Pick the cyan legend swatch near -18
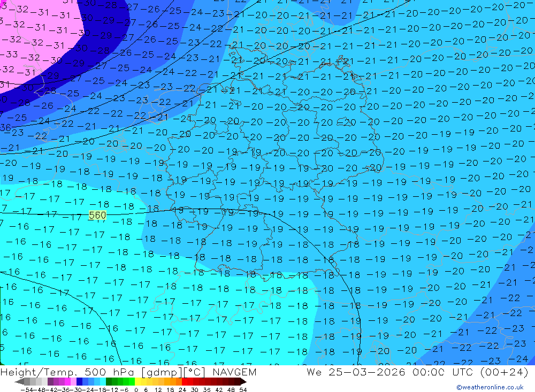This screenshot has height=392, width=535. pos(103,381)
